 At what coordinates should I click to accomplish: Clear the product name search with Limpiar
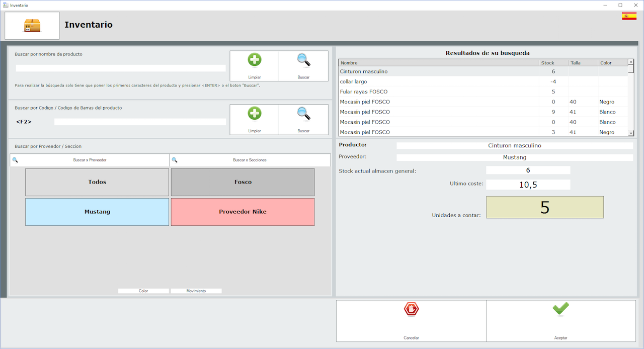pyautogui.click(x=255, y=65)
